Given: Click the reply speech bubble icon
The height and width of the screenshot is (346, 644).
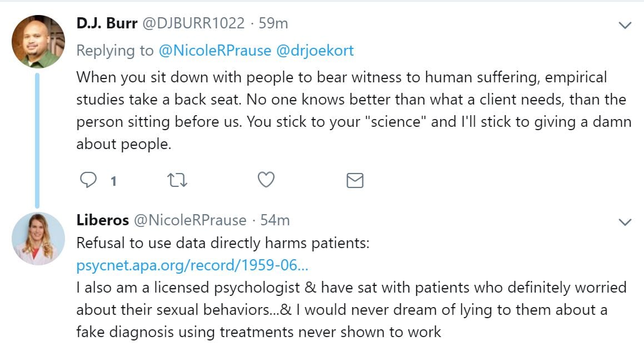Looking at the screenshot, I should pyautogui.click(x=88, y=180).
